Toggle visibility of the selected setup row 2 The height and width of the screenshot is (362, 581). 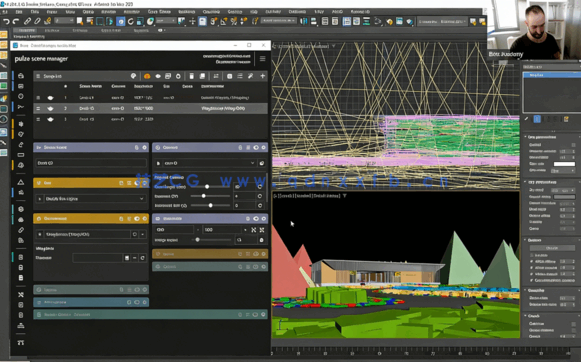pos(50,109)
